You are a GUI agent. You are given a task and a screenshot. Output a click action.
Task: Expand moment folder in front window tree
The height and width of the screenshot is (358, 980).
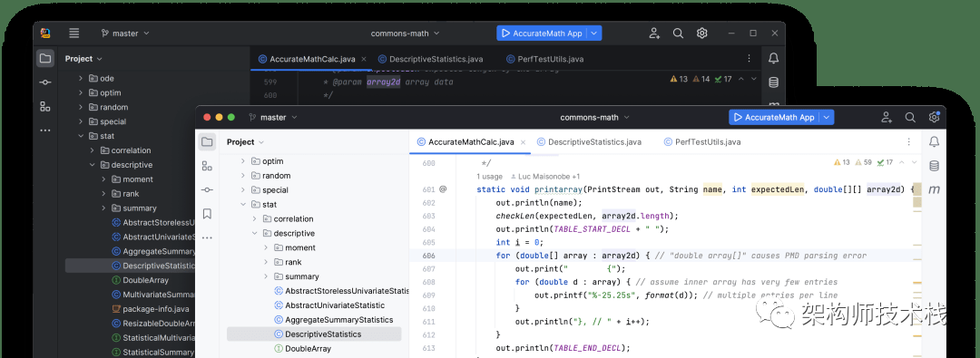coord(267,247)
